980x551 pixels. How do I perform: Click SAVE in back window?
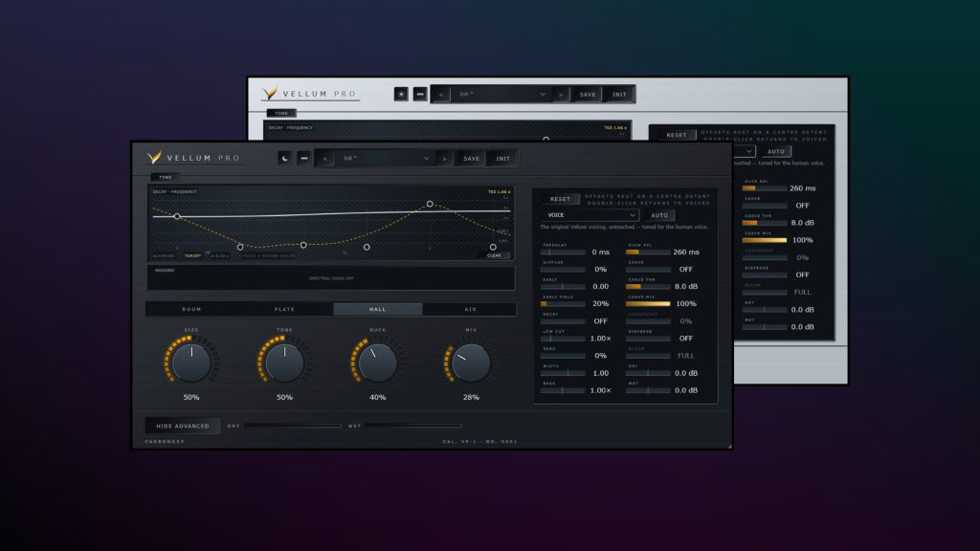tap(588, 95)
